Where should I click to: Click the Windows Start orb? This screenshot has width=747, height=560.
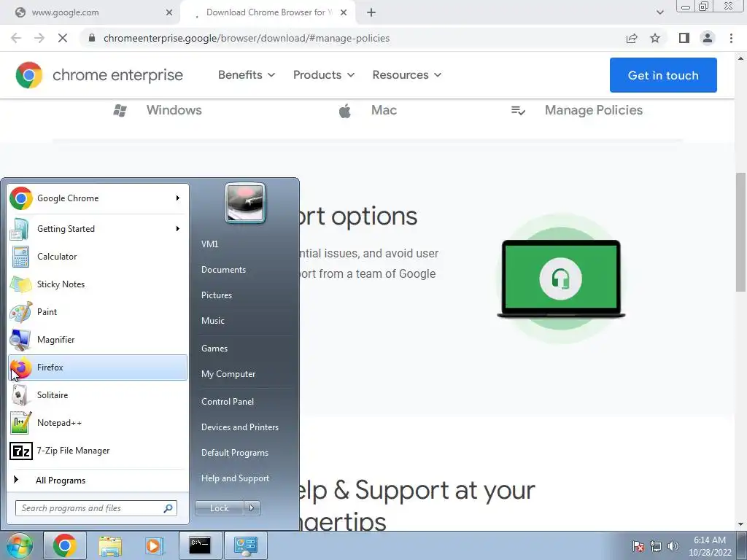(20, 545)
